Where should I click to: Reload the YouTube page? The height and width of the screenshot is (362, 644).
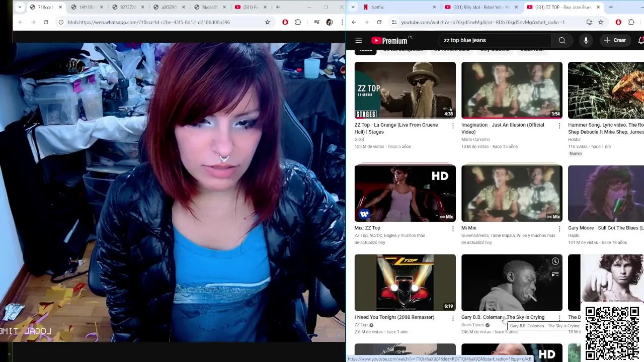[379, 22]
